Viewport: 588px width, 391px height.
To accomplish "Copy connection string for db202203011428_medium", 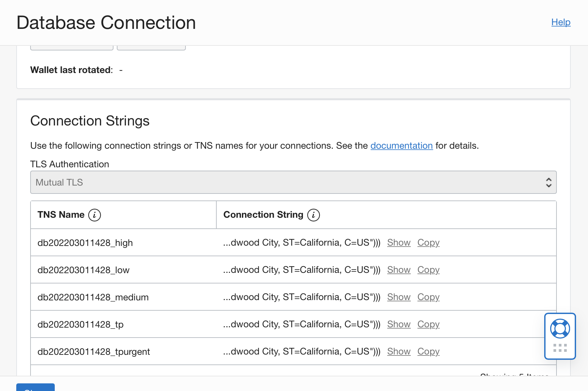I will [428, 297].
